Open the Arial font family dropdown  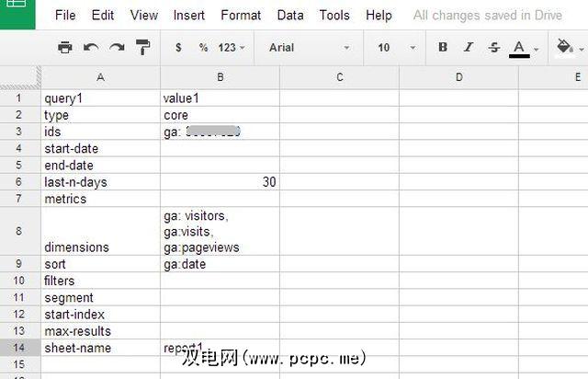[x=309, y=47]
